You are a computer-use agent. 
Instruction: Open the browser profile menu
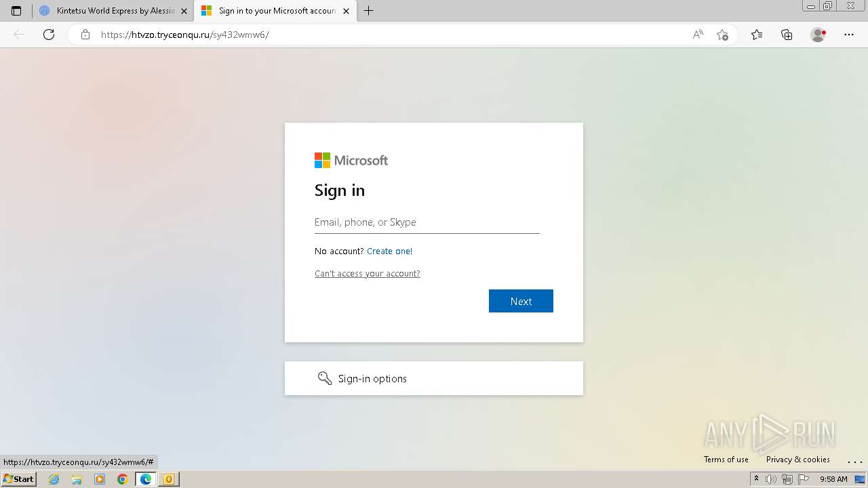818,35
